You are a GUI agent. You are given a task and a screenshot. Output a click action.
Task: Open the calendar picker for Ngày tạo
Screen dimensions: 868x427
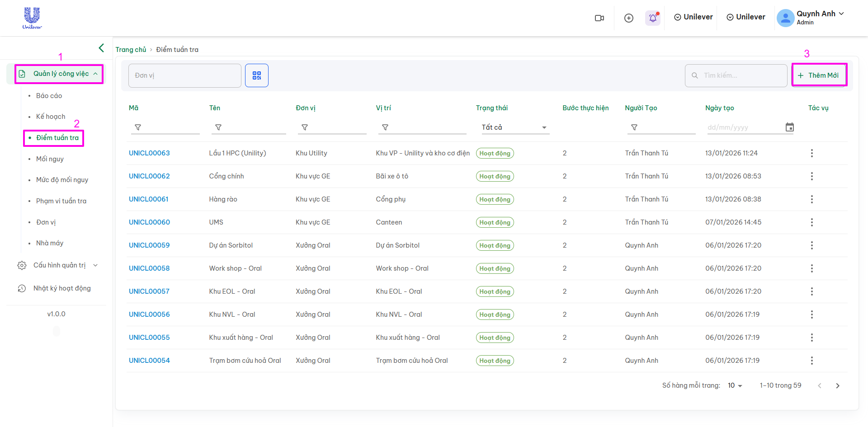pos(789,127)
